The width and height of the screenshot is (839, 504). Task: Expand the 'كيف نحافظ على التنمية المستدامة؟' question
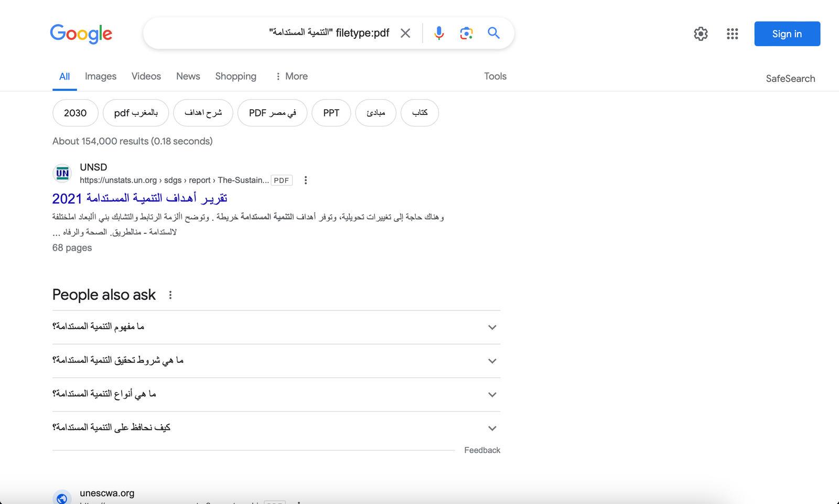point(492,428)
